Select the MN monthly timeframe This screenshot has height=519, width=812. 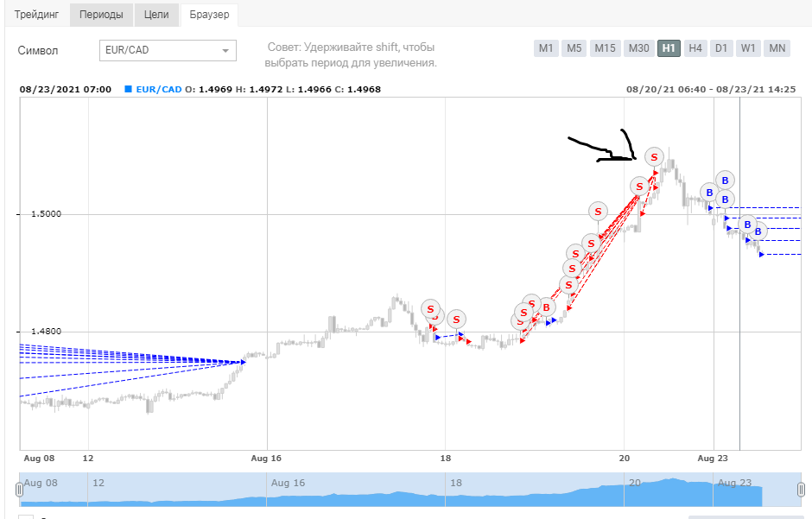pos(777,48)
